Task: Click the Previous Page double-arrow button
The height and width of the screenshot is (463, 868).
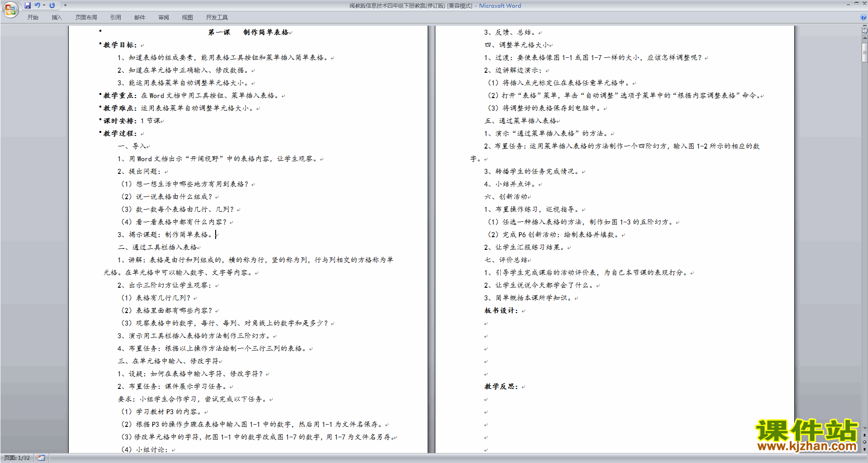Action: point(864,435)
